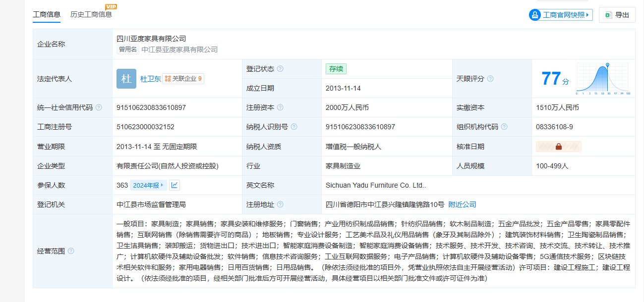
Task: Open 工商官网快照 button
Action: 561,15
